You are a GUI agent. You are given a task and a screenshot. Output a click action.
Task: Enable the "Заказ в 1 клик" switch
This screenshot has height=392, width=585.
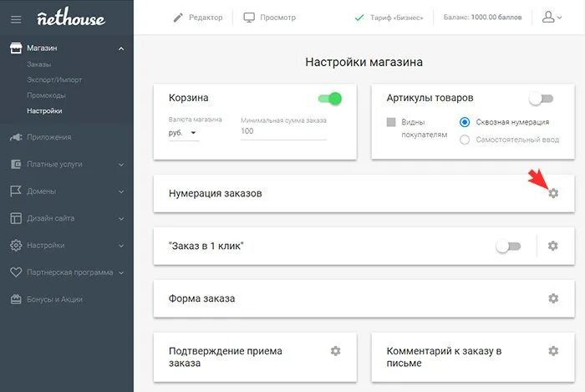(x=508, y=247)
